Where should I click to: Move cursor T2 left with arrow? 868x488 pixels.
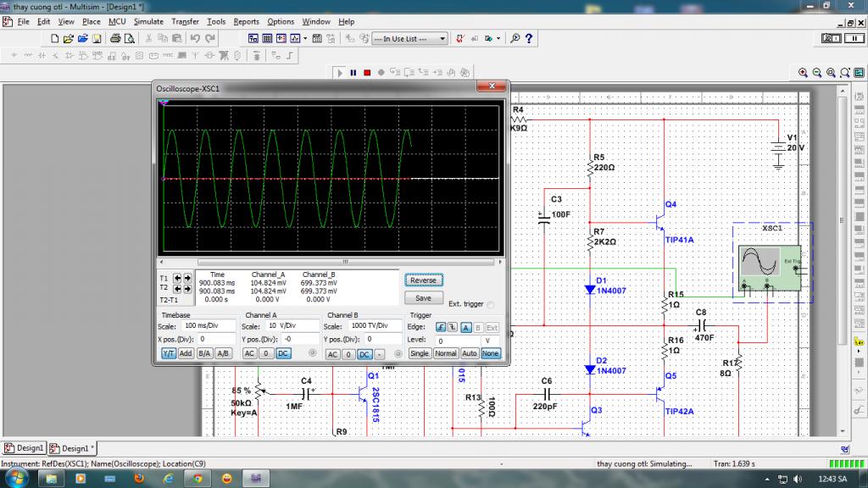coord(177,289)
